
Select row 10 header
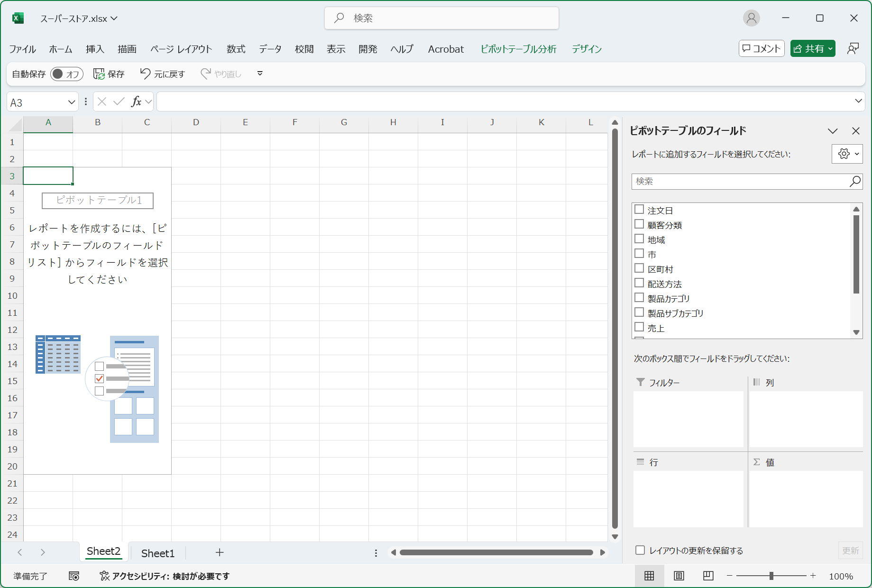[x=12, y=295]
